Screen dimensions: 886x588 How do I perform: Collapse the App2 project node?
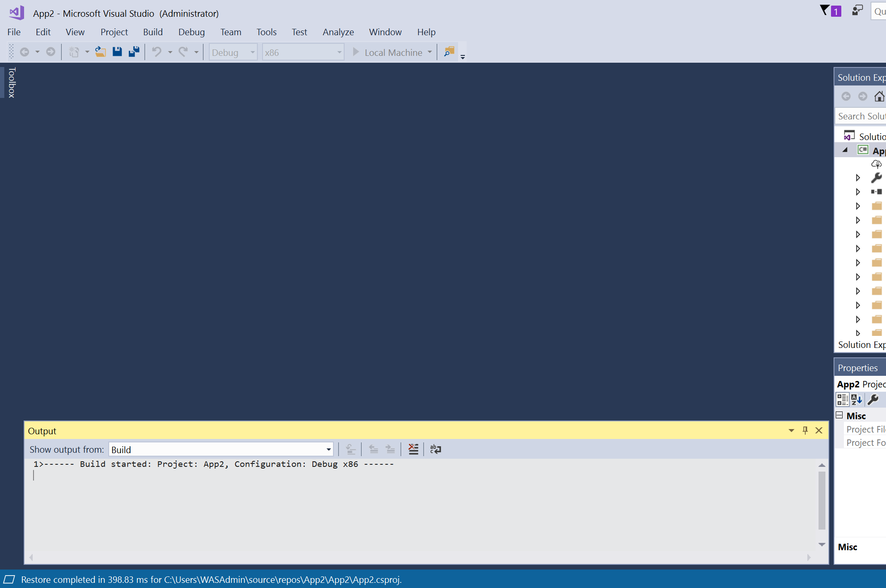point(845,150)
